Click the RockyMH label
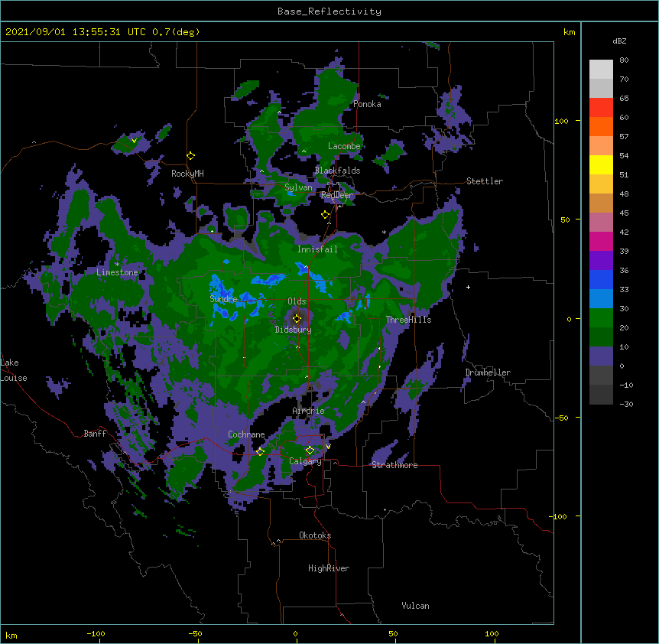This screenshot has width=659, height=644. (x=187, y=174)
